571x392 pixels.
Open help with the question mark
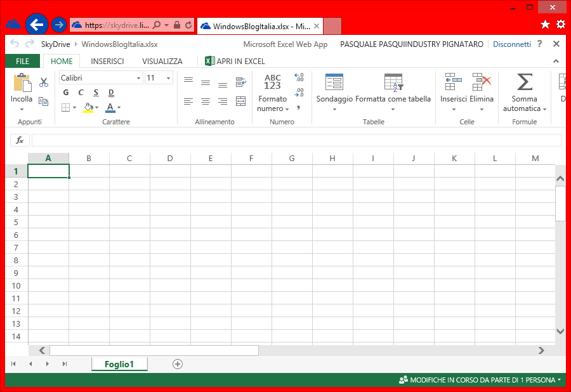point(539,44)
